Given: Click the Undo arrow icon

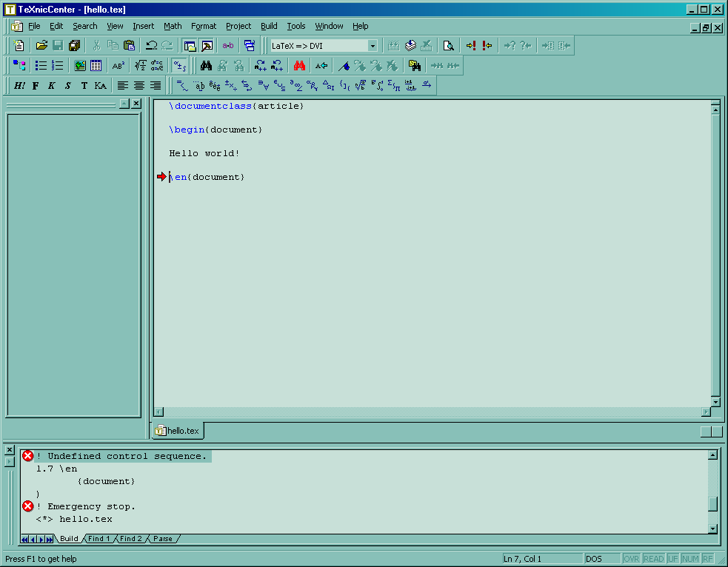Looking at the screenshot, I should point(151,45).
